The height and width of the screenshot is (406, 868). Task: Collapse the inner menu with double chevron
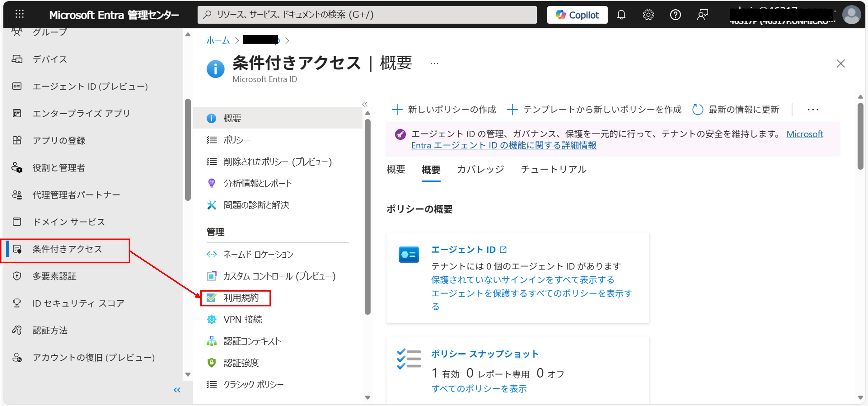tap(365, 104)
